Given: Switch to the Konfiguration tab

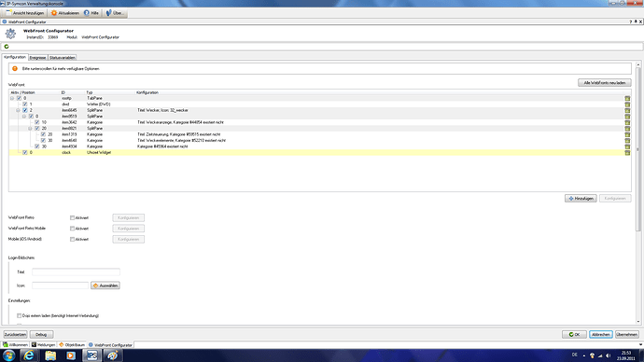Looking at the screenshot, I should (x=15, y=57).
